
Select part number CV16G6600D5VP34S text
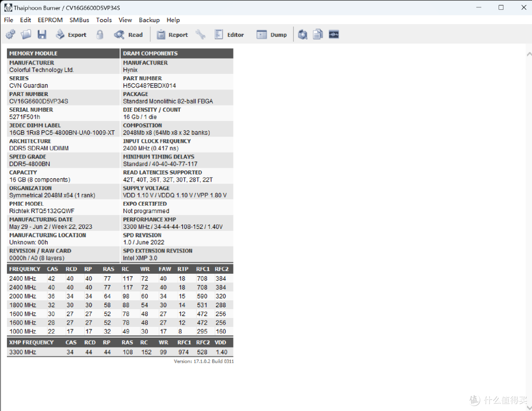pos(39,101)
